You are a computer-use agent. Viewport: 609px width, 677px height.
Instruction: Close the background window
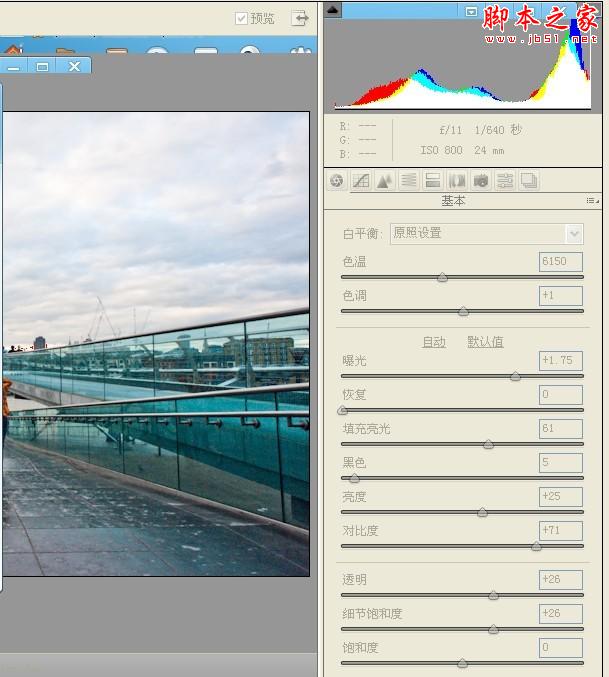click(74, 66)
